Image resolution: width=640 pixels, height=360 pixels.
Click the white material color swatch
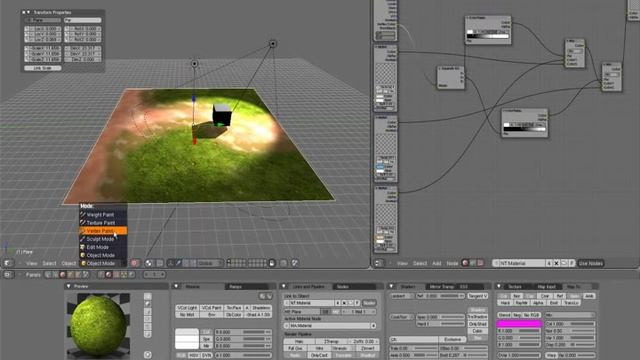(187, 332)
